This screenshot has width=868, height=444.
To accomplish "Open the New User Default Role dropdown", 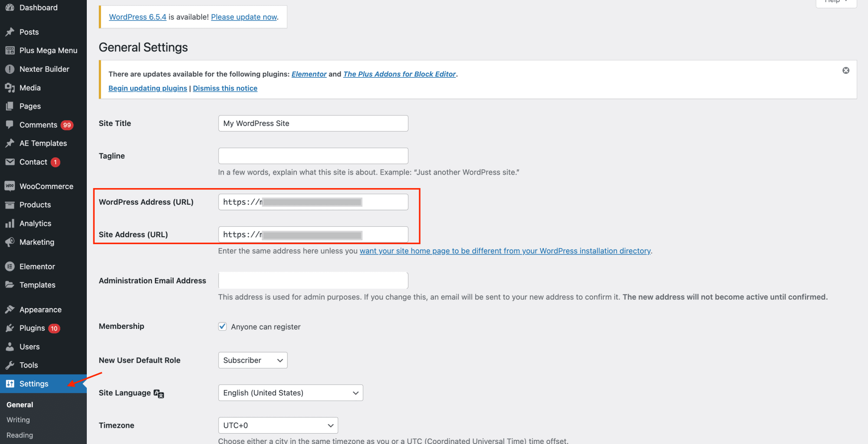I will click(253, 360).
